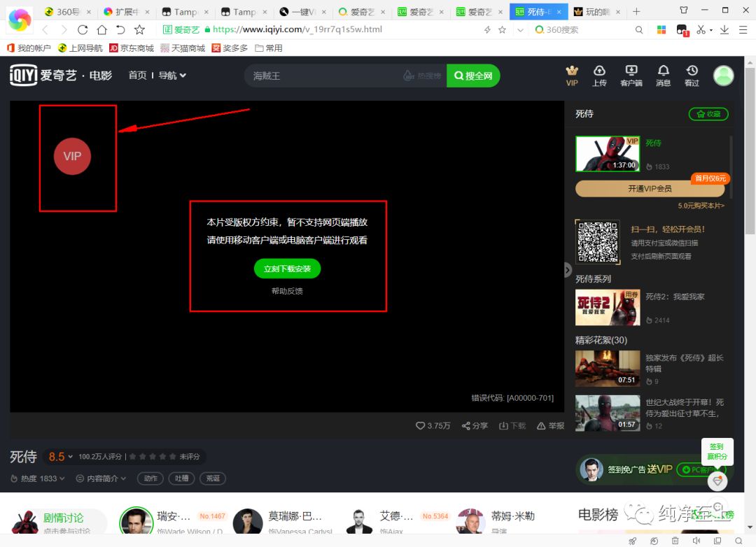Switch to the 玩的嗨 browser tab

(x=596, y=12)
